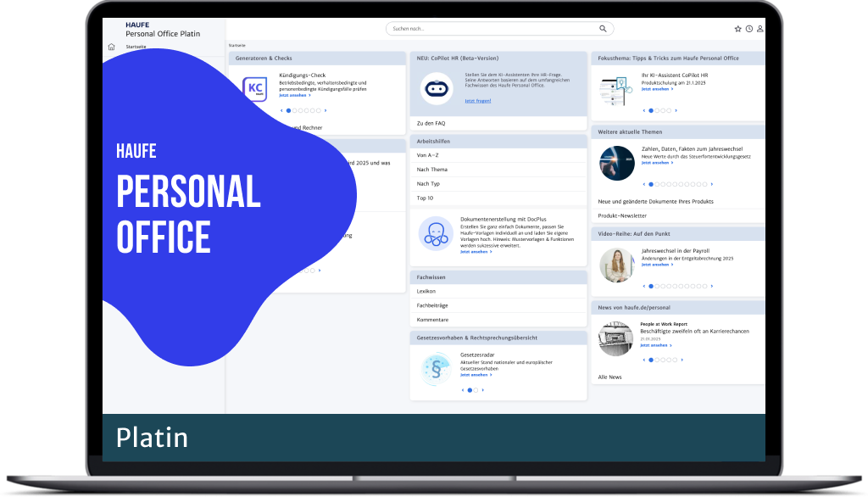The width and height of the screenshot is (868, 497).
Task: Previous slide arrow in News von haufe.de carousel
Action: coord(644,360)
